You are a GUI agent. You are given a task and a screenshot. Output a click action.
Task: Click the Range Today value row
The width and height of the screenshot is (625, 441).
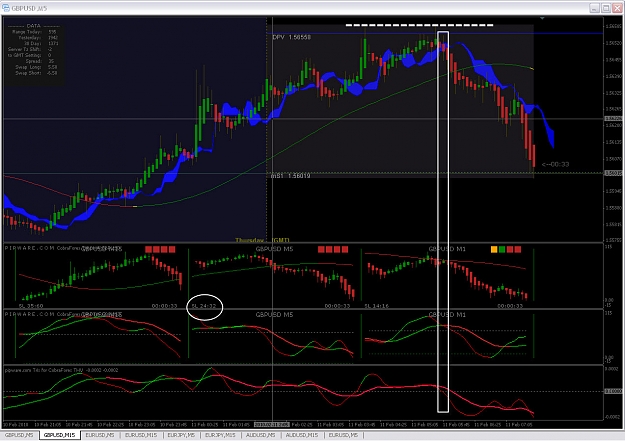click(34, 32)
